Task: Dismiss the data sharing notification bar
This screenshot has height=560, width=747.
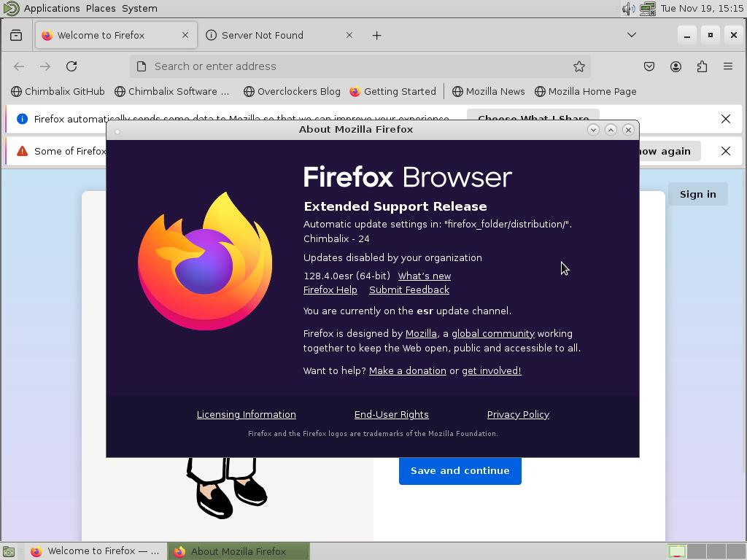Action: 726,119
